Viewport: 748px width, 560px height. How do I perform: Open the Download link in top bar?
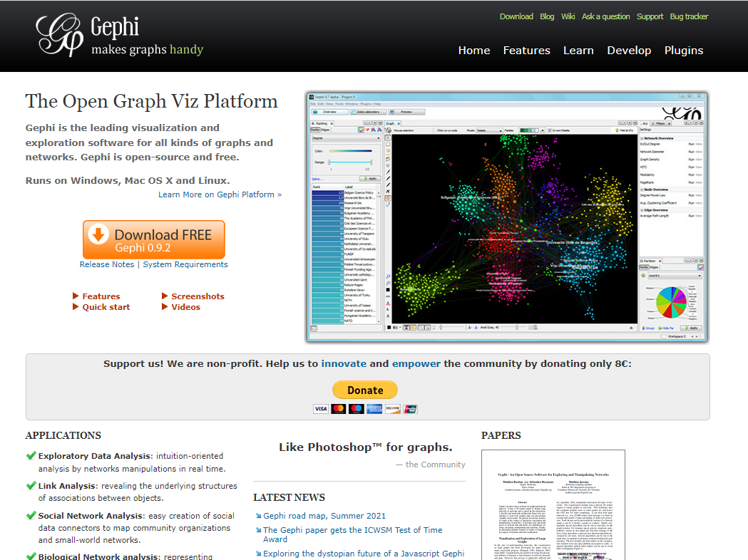coord(516,16)
